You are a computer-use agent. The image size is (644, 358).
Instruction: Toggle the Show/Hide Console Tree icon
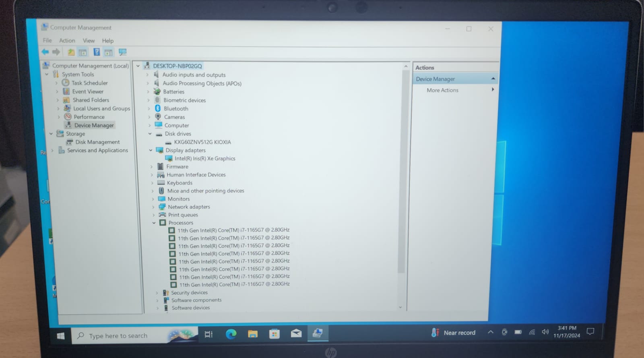83,52
